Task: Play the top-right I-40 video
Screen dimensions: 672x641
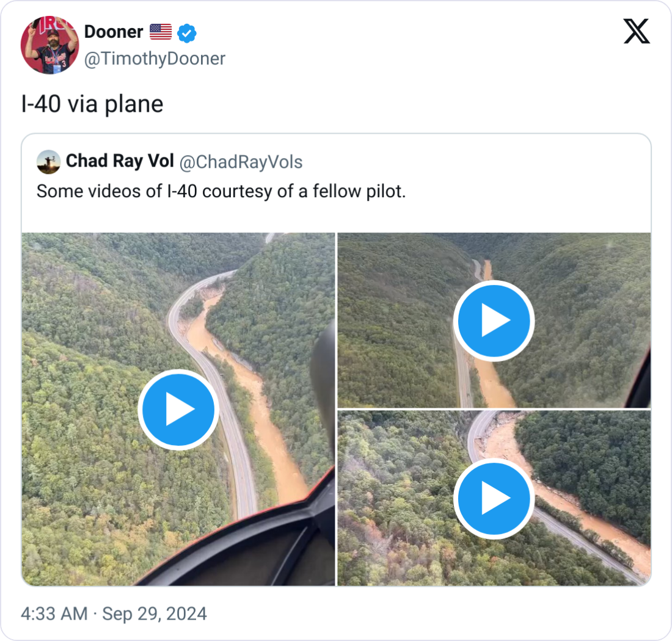Action: tap(494, 321)
